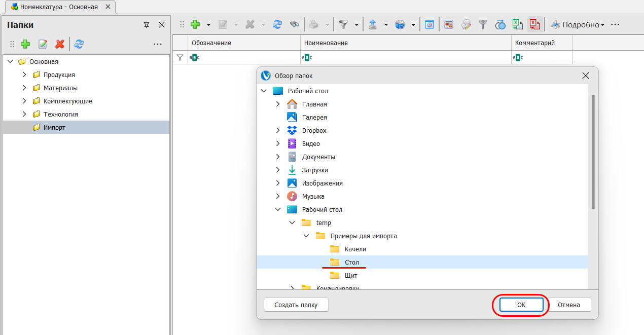Click the folder browser vertical scrollbar

tap(593, 152)
